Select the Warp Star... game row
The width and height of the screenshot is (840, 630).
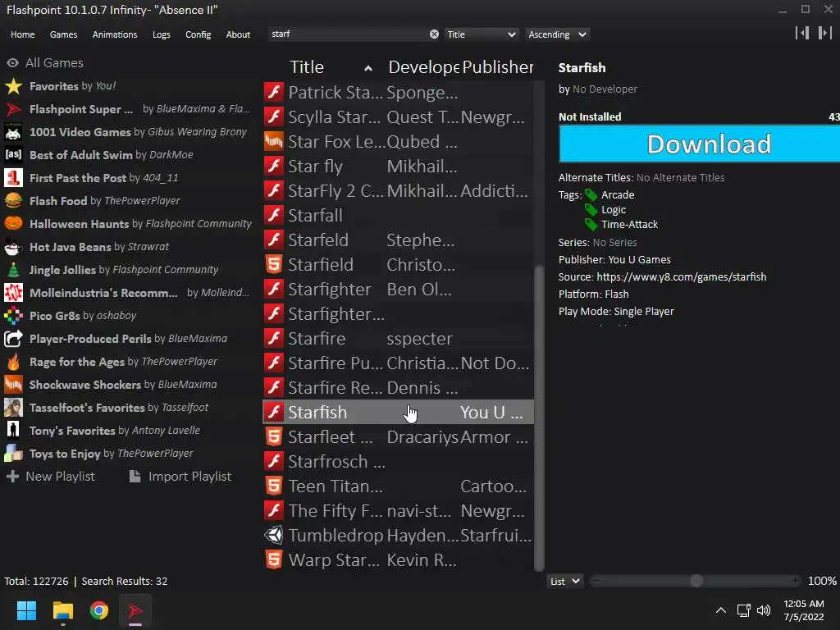click(x=398, y=559)
